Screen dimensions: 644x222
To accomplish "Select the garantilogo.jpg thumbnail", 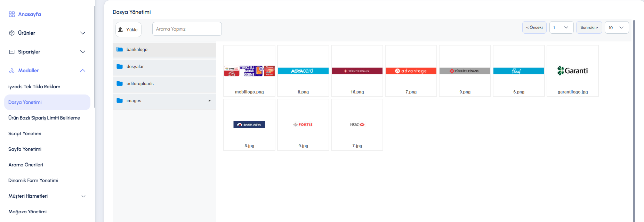I will click(x=573, y=71).
